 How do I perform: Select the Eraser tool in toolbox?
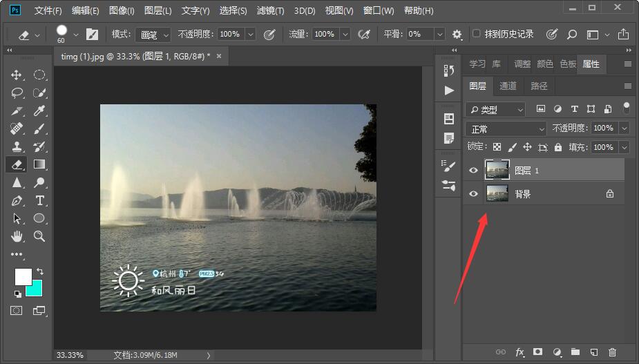coord(17,164)
